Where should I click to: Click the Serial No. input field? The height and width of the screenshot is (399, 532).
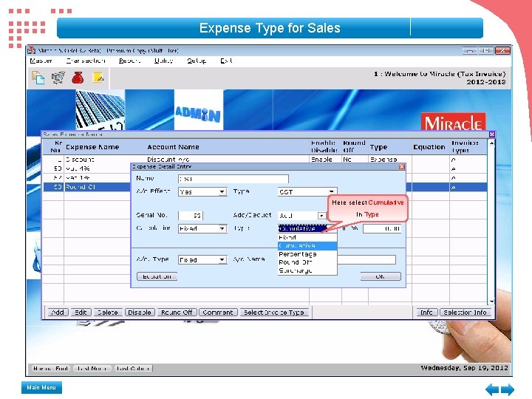pyautogui.click(x=191, y=216)
